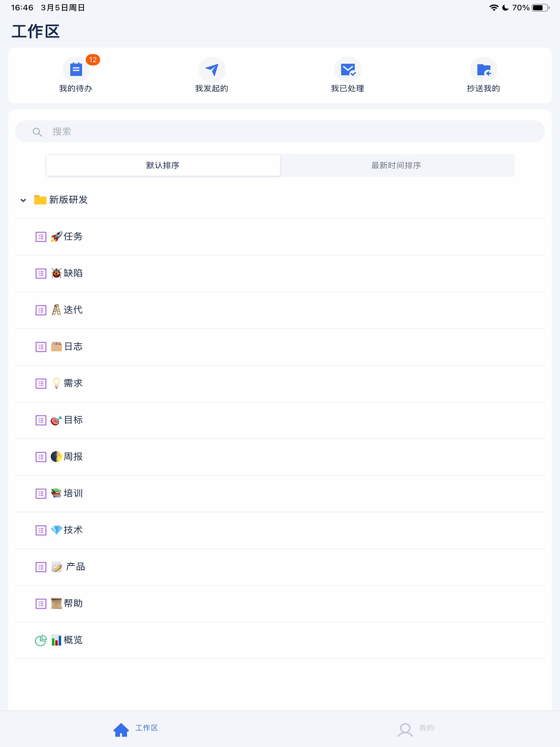
Task: Click the list icon beside 技术
Action: 41,530
